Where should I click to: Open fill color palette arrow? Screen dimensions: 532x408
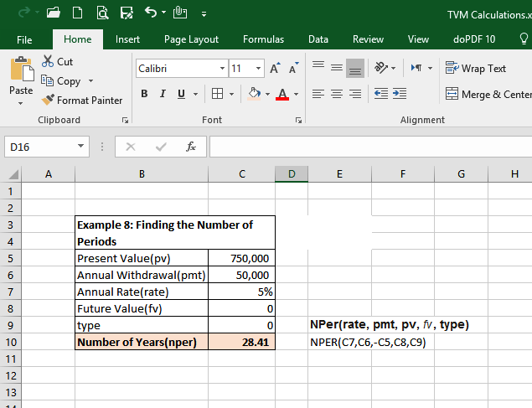point(268,94)
